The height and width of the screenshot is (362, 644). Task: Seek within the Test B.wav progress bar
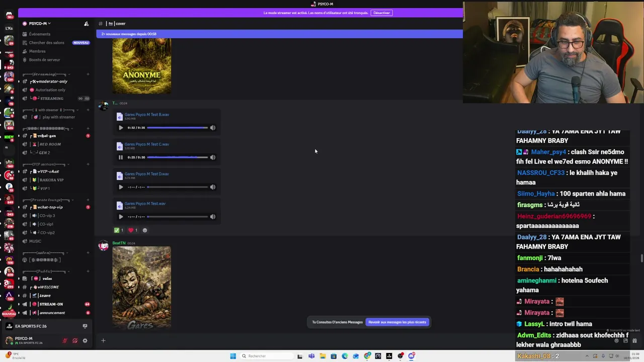(x=177, y=128)
